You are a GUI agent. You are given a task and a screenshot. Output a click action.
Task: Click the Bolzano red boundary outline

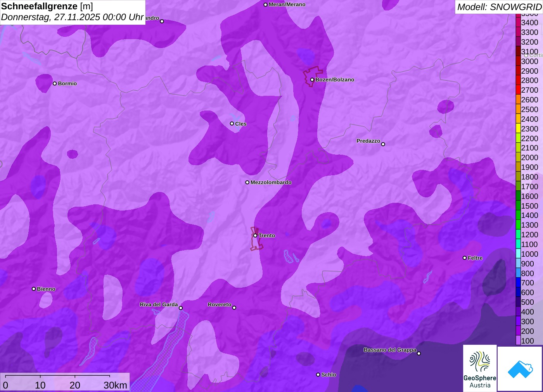[x=313, y=76]
